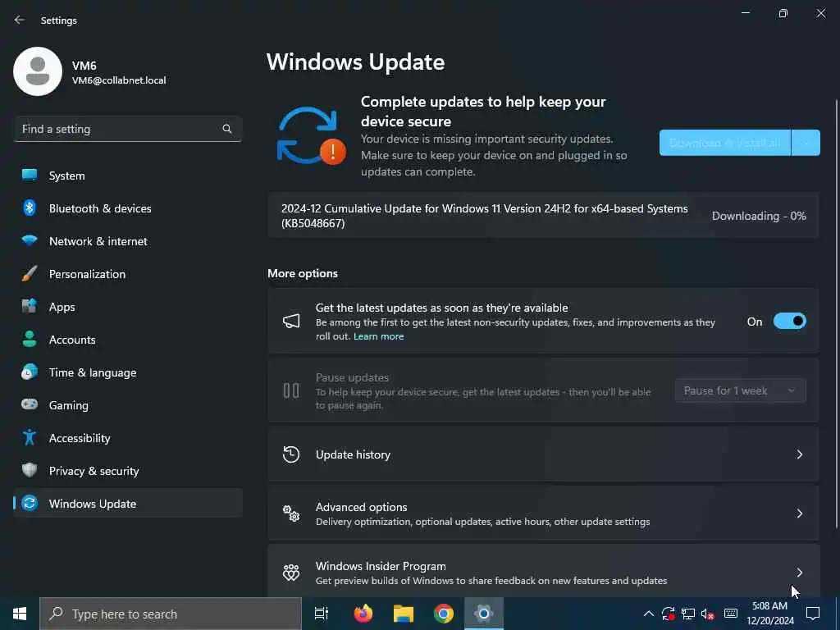Open Accessibility settings
Screen dimensions: 840x630
[127, 438]
